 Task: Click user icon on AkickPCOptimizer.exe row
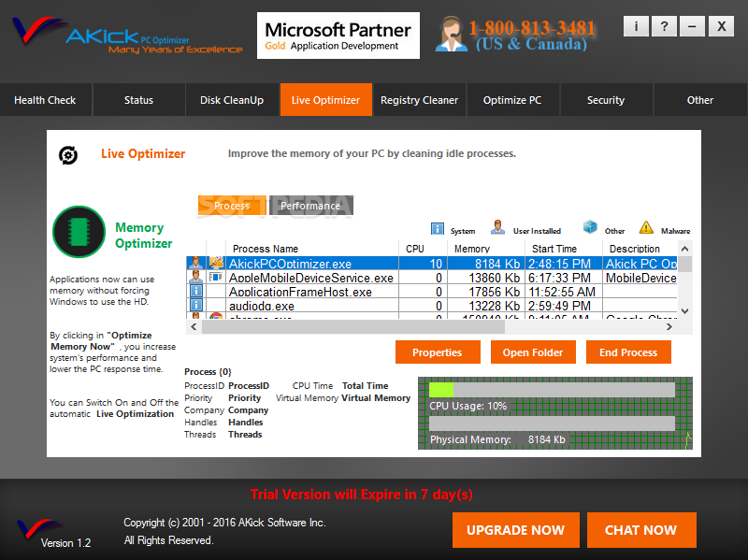pyautogui.click(x=195, y=263)
